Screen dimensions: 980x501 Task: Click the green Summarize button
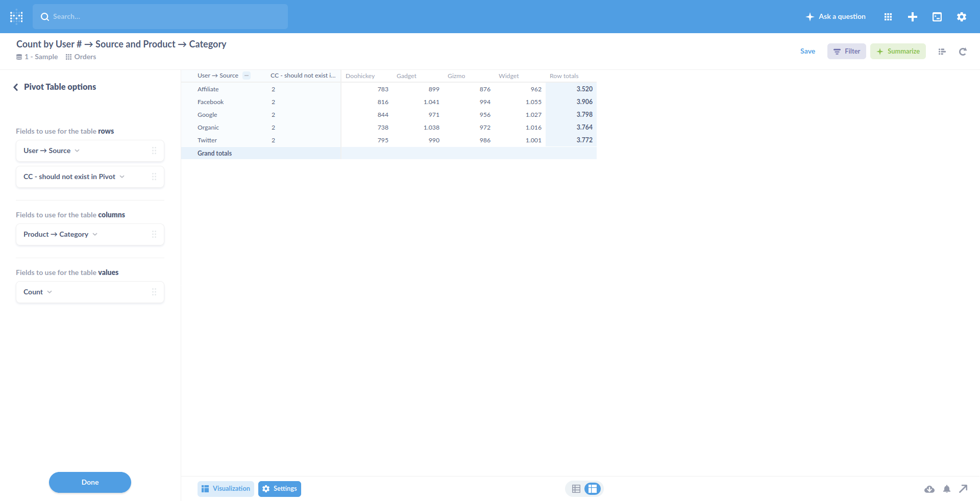[x=898, y=51]
